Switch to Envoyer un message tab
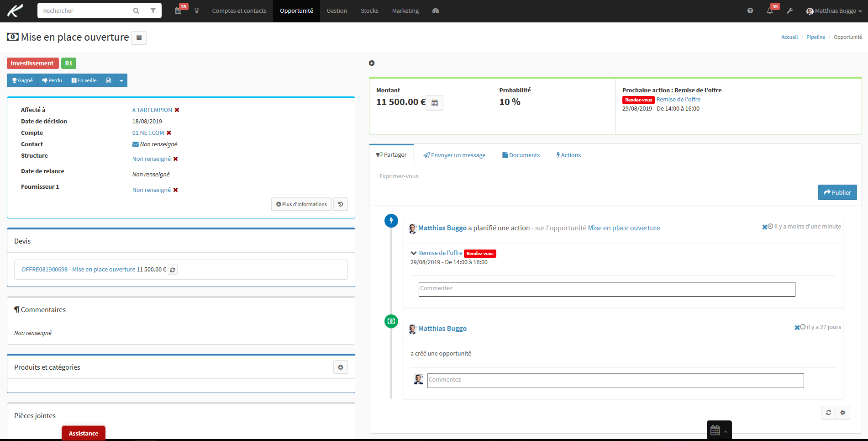Image resolution: width=868 pixels, height=441 pixels. [454, 155]
